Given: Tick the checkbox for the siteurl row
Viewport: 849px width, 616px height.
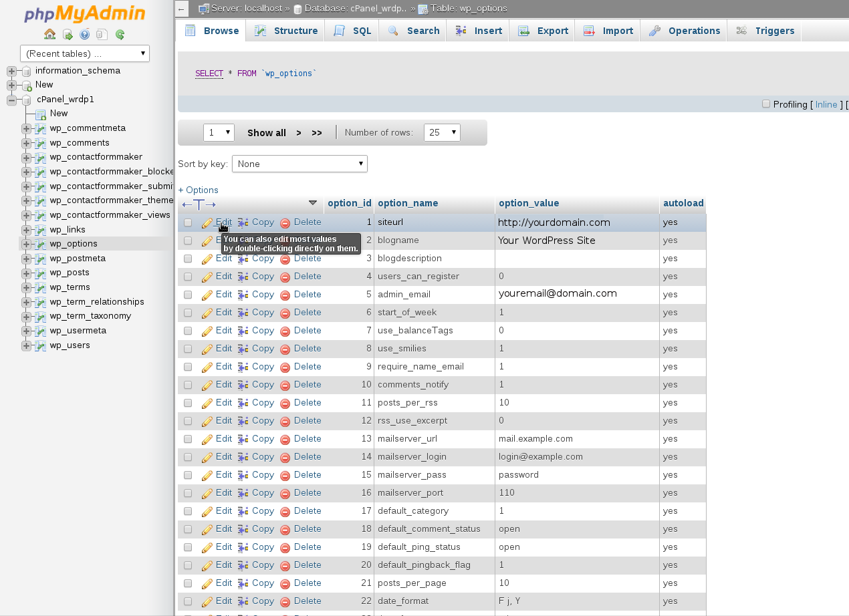Looking at the screenshot, I should 188,222.
